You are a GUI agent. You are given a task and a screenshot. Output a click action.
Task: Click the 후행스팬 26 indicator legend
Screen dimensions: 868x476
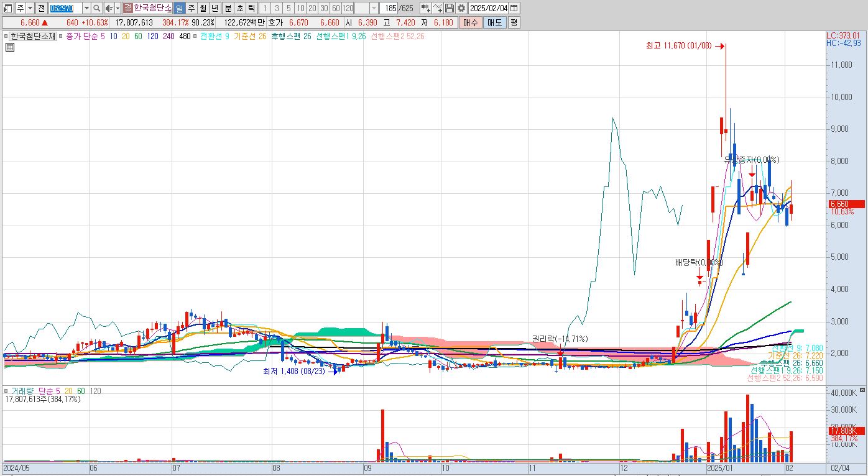tap(291, 36)
